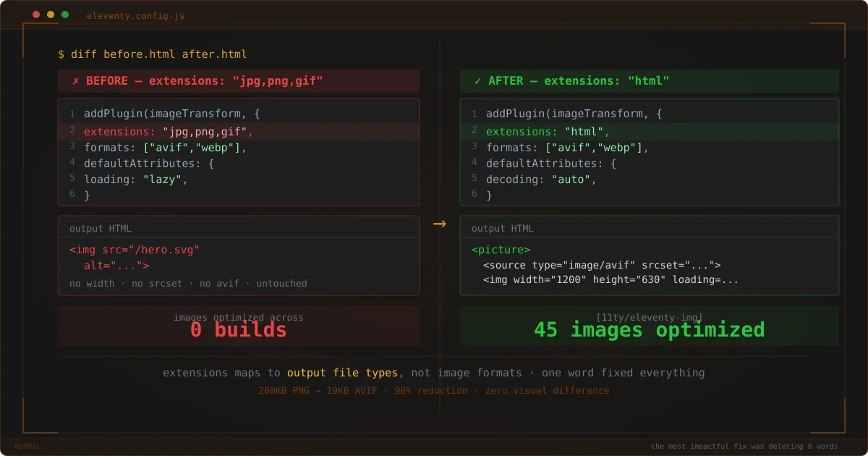The width and height of the screenshot is (868, 456).
Task: Click line 1 addPlugin in BEFORE panel
Action: [172, 114]
